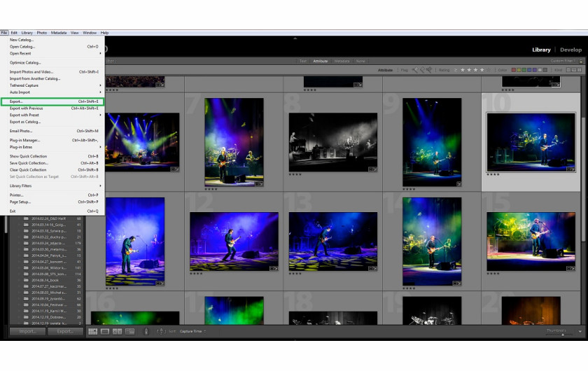The image size is (588, 371).
Task: Open Compare view (XY) icon
Action: click(x=118, y=331)
